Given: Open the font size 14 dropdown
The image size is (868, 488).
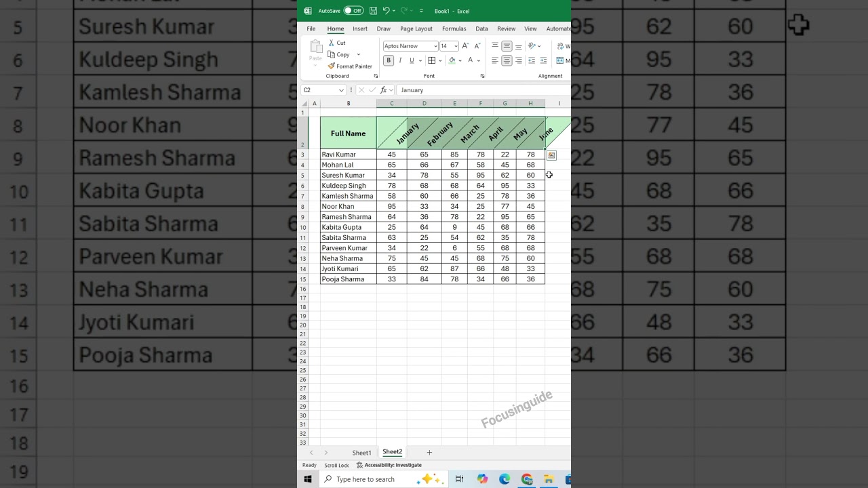Looking at the screenshot, I should point(456,46).
